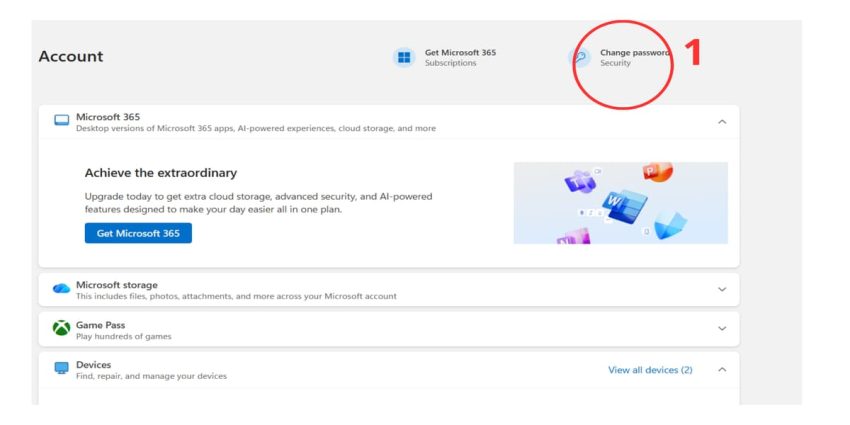Click the Devices monitor icon
Image resolution: width=850 pixels, height=425 pixels.
[62, 368]
